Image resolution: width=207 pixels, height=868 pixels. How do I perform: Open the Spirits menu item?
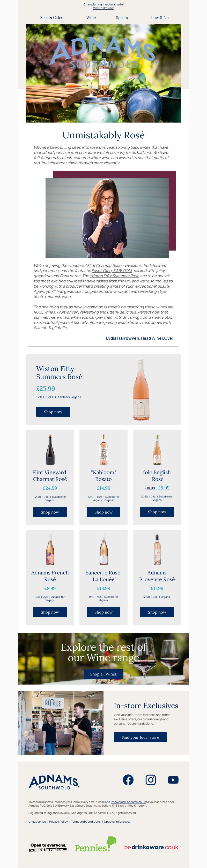coord(122,18)
